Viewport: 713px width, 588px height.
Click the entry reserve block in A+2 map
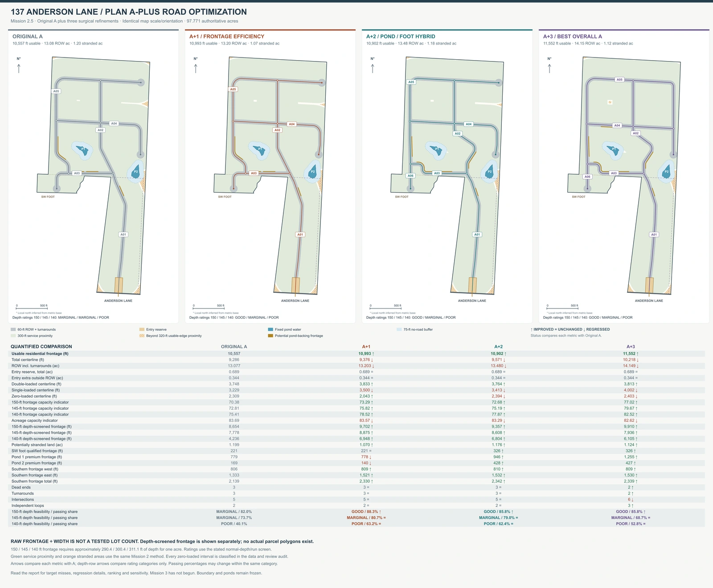[472, 285]
